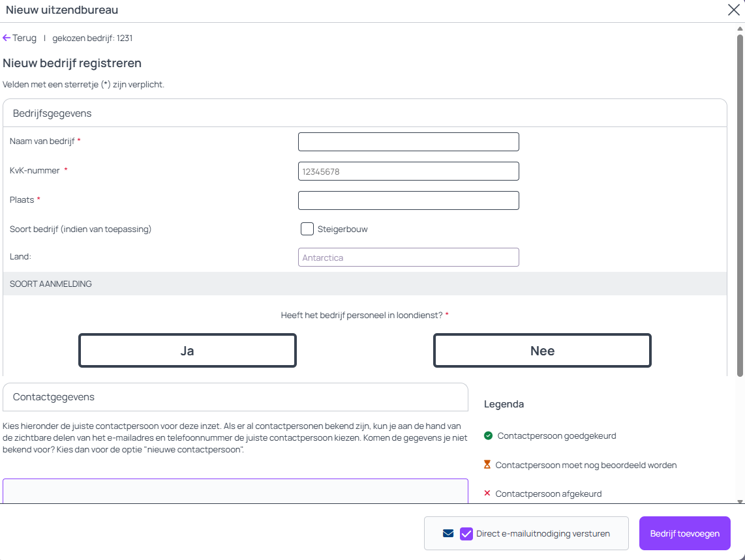This screenshot has width=745, height=560.
Task: Close the Nieuw uitzendbureau dialog
Action: point(733,10)
